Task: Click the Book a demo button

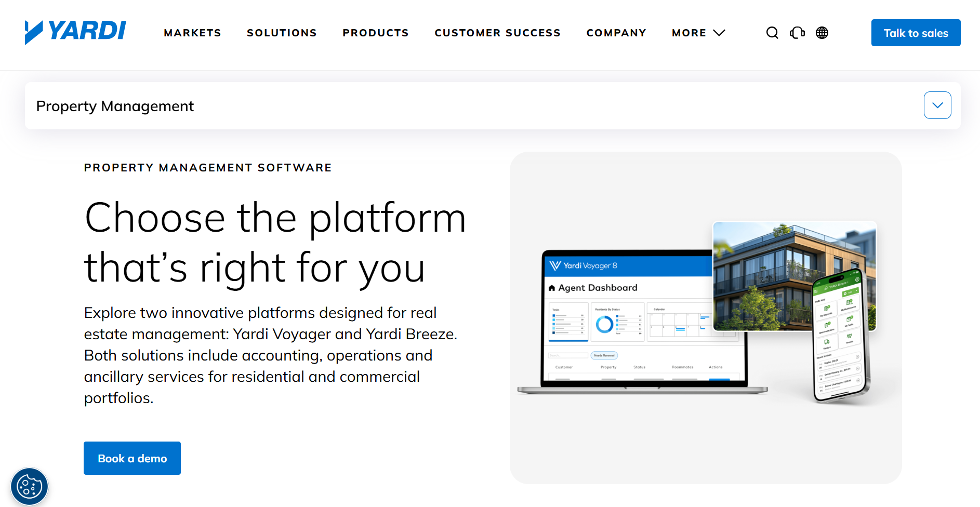Action: 132,458
